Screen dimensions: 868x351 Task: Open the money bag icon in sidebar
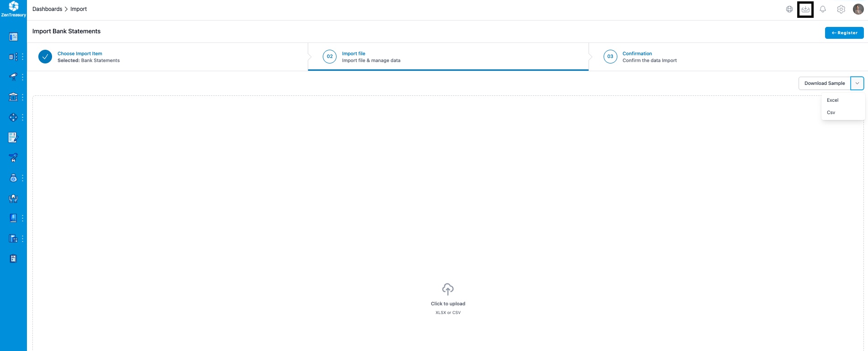point(13,178)
